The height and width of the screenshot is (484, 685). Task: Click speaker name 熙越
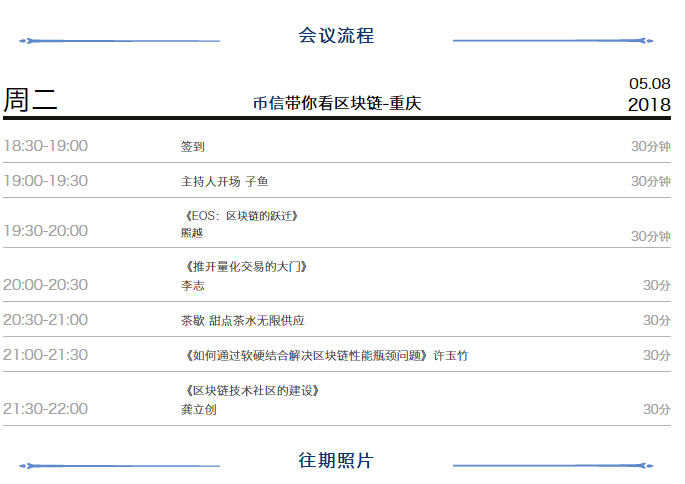[x=192, y=231]
